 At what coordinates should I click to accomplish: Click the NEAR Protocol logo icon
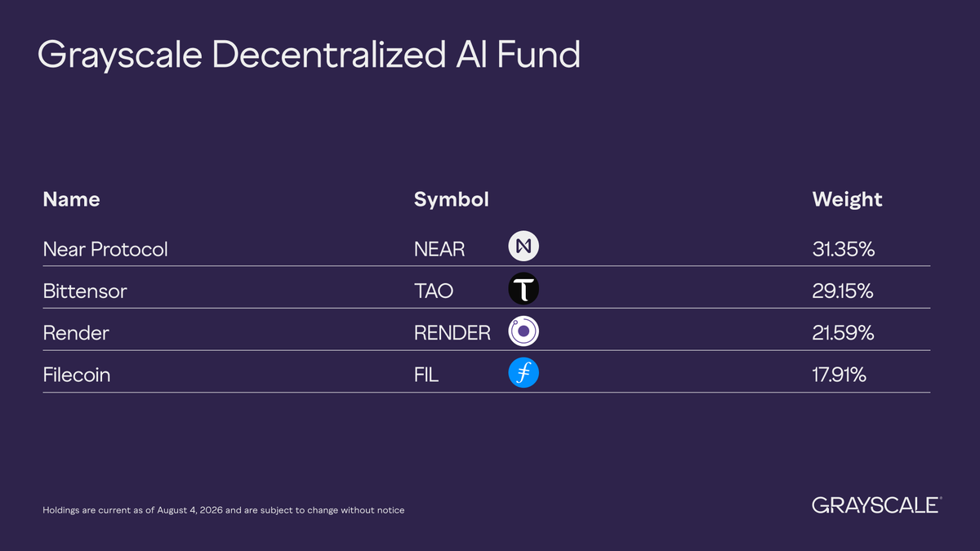click(523, 247)
